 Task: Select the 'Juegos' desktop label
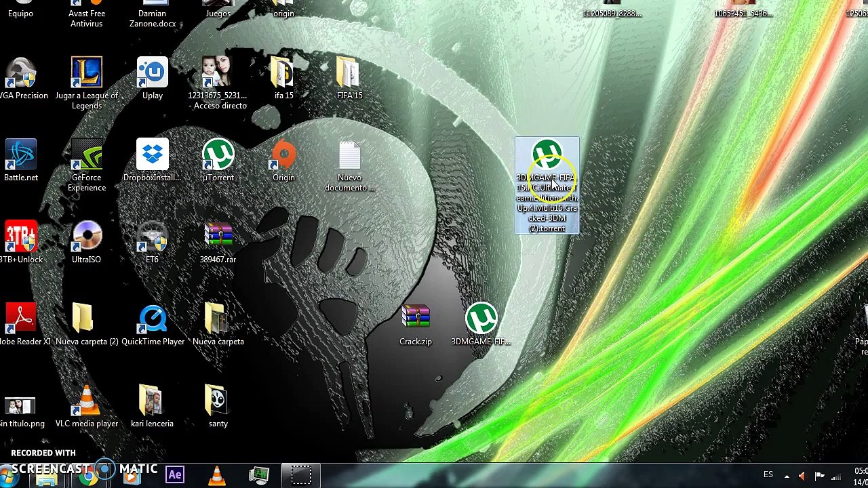coord(218,14)
